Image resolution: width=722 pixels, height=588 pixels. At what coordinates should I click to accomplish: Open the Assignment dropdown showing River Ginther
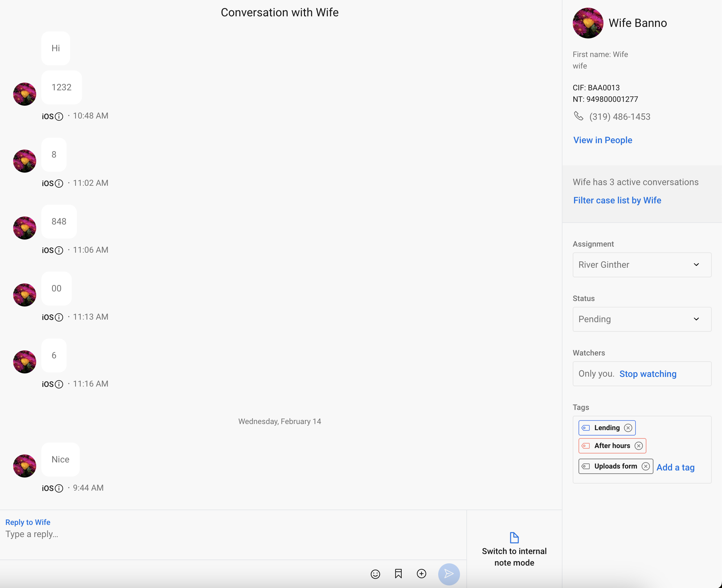tap(641, 265)
